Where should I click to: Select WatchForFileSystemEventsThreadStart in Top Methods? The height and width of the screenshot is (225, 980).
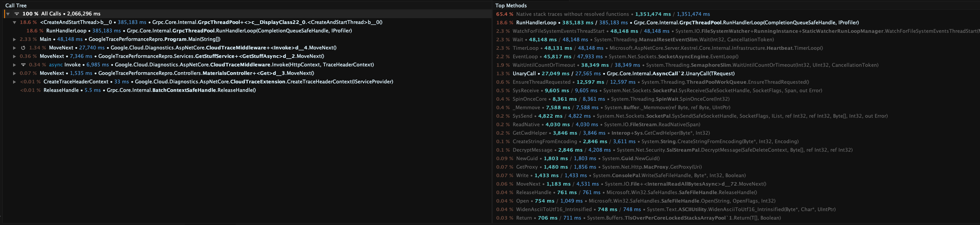click(x=736, y=31)
